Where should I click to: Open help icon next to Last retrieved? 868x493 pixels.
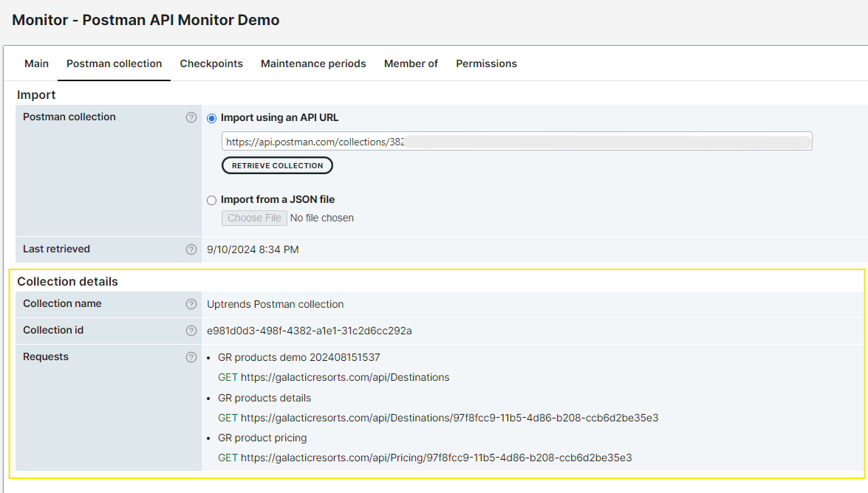tap(191, 249)
